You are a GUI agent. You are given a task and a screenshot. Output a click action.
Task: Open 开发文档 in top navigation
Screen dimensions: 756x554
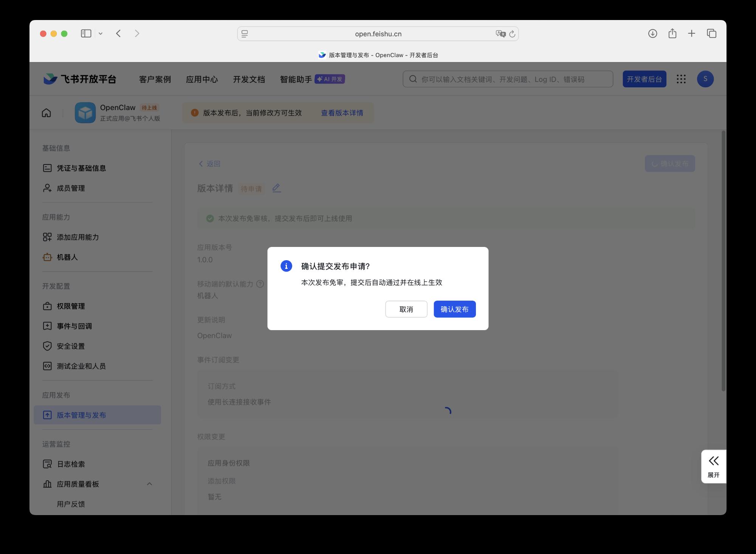coord(249,79)
